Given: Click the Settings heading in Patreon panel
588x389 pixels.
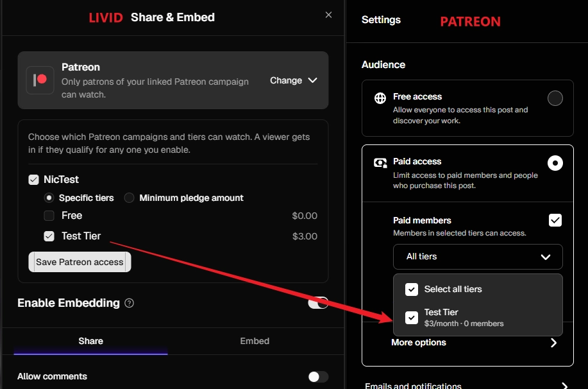Looking at the screenshot, I should tap(381, 19).
